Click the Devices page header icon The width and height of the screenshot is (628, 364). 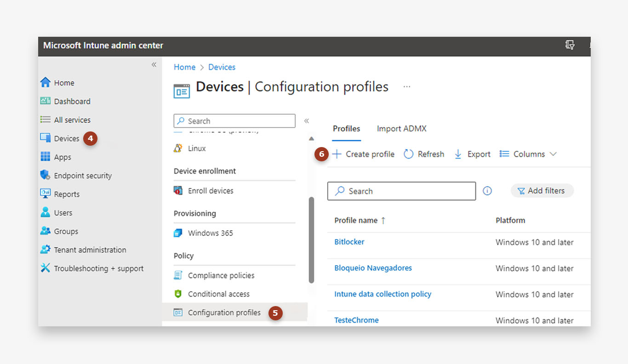point(182,91)
